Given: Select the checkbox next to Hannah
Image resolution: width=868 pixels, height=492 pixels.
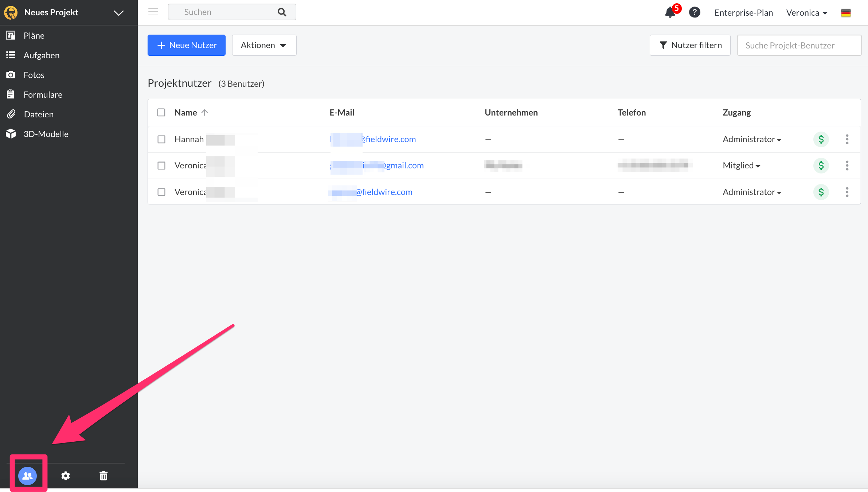Looking at the screenshot, I should pos(161,139).
